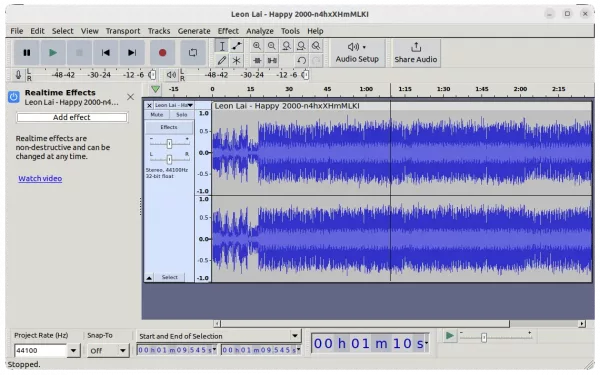Image resolution: width=600 pixels, height=375 pixels.
Task: Click the Stop button
Action: [x=79, y=52]
